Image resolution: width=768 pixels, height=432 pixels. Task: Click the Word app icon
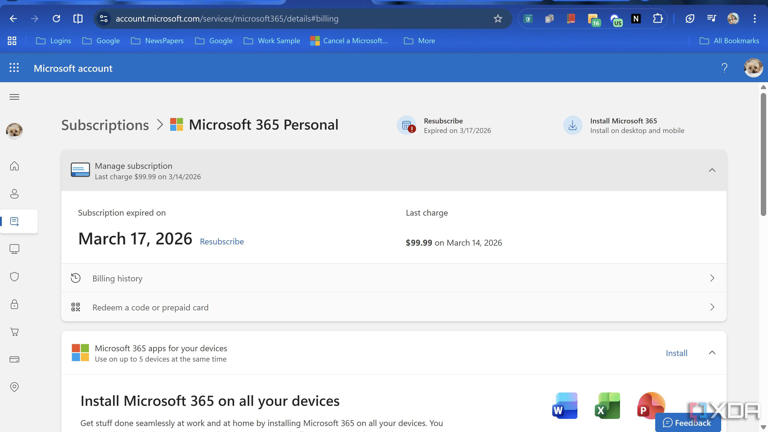pyautogui.click(x=565, y=406)
